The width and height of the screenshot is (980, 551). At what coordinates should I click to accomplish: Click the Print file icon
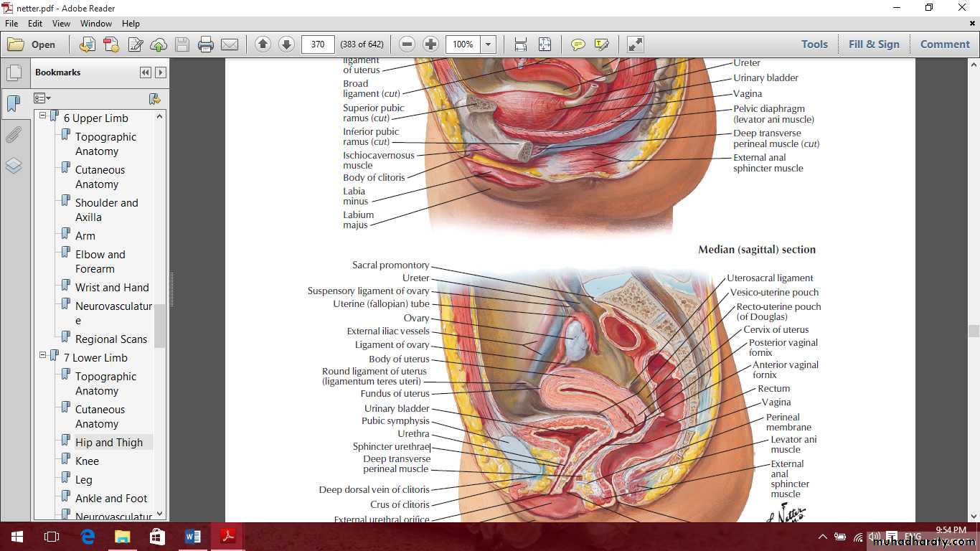coord(206,44)
